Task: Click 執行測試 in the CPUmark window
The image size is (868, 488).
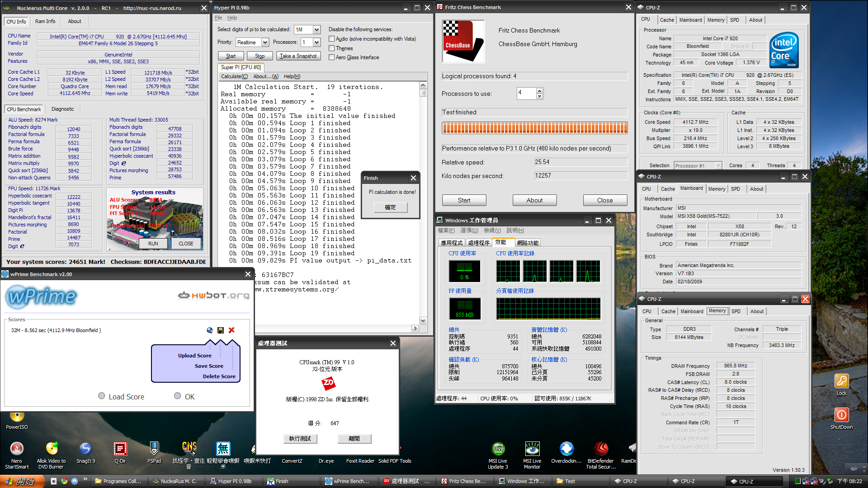Action: click(300, 439)
